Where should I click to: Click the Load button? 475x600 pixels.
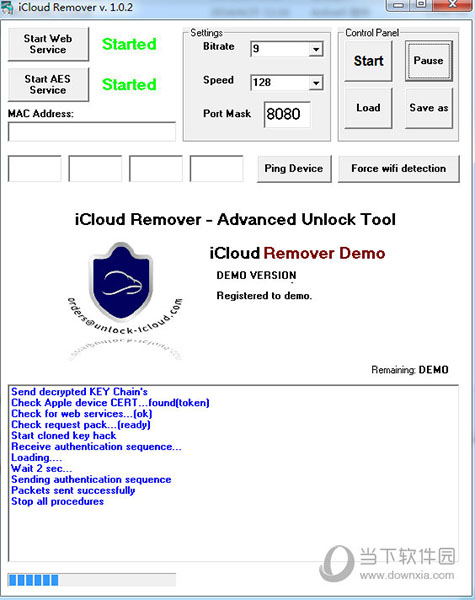368,108
